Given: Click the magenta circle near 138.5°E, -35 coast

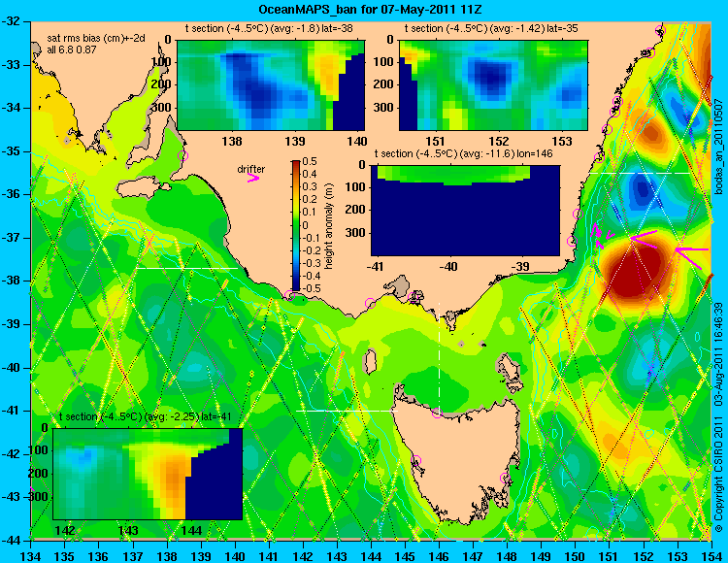Looking at the screenshot, I should tap(182, 155).
